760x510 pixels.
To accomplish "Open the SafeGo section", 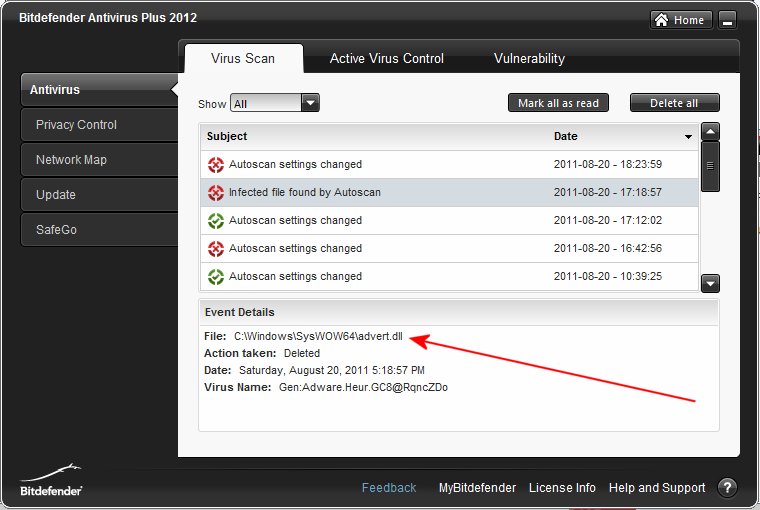I will click(99, 229).
